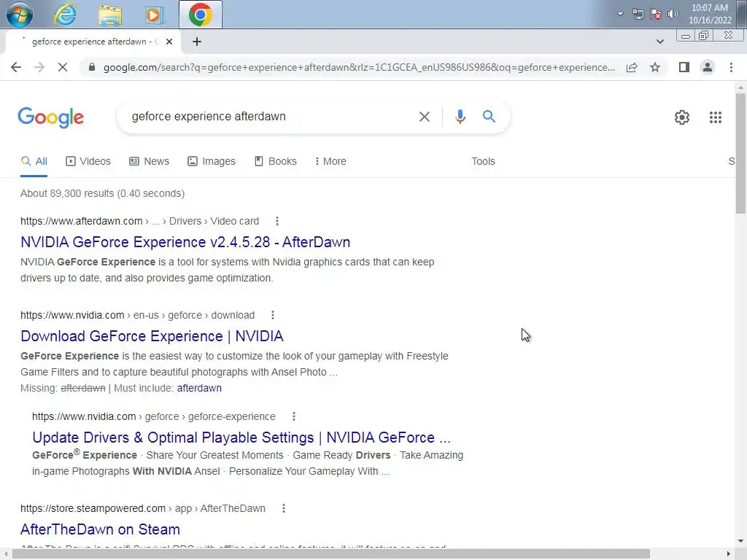Bookmark this page with star icon
747x560 pixels.
[x=655, y=67]
